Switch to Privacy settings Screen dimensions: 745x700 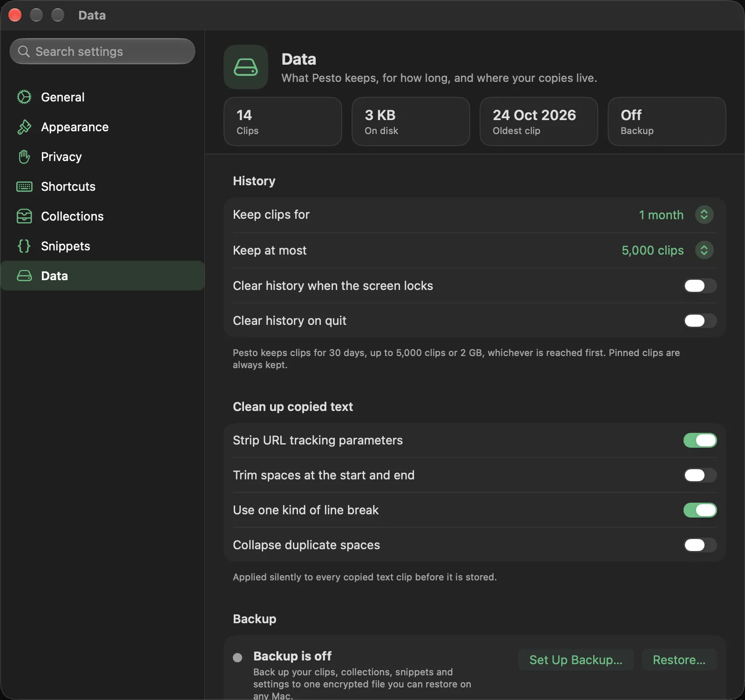click(102, 156)
